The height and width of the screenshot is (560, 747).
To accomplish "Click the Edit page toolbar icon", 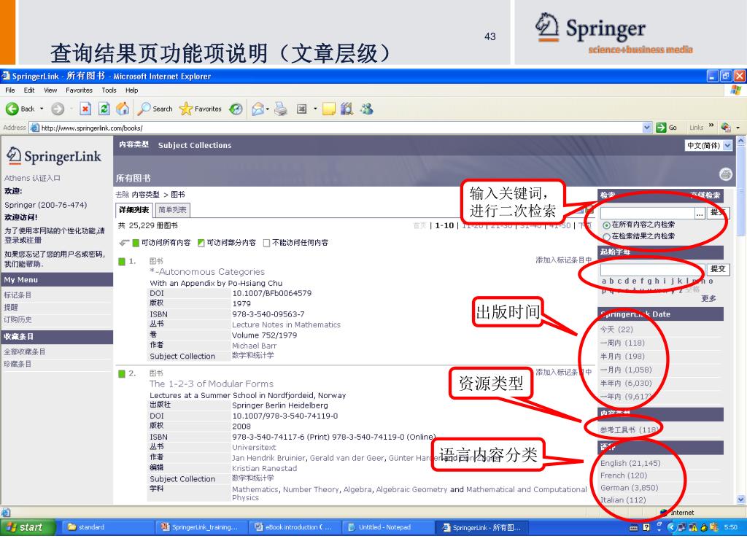I will click(301, 109).
